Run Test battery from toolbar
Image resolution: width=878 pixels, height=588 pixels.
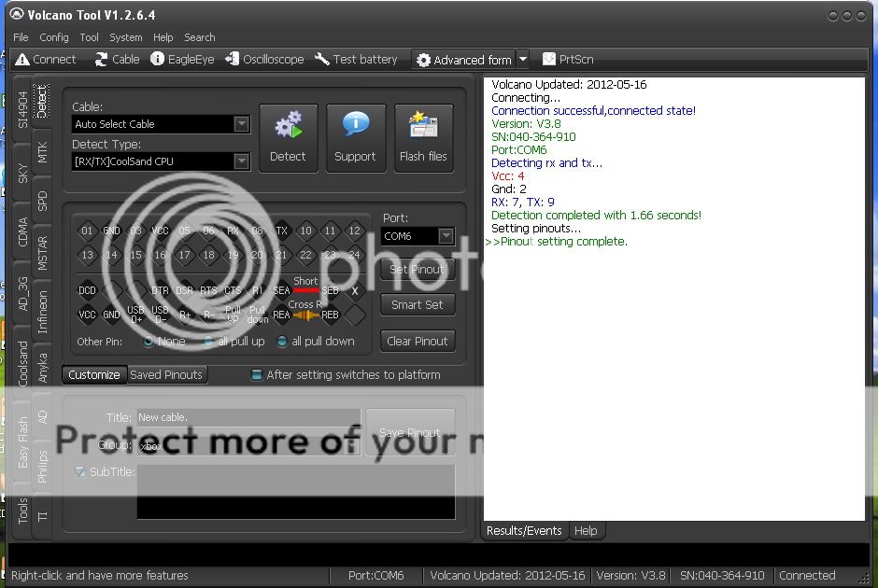pos(356,60)
